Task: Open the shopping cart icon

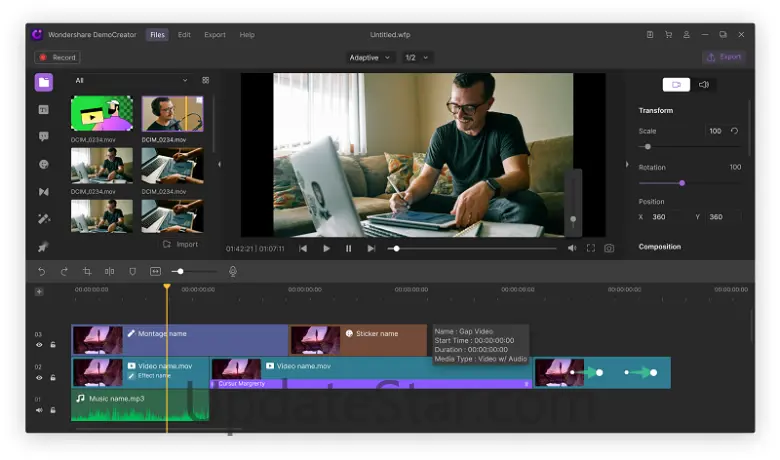Action: 669,35
